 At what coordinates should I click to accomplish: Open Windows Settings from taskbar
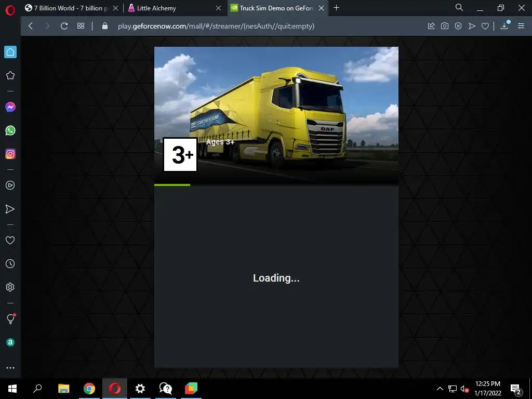tap(140, 389)
